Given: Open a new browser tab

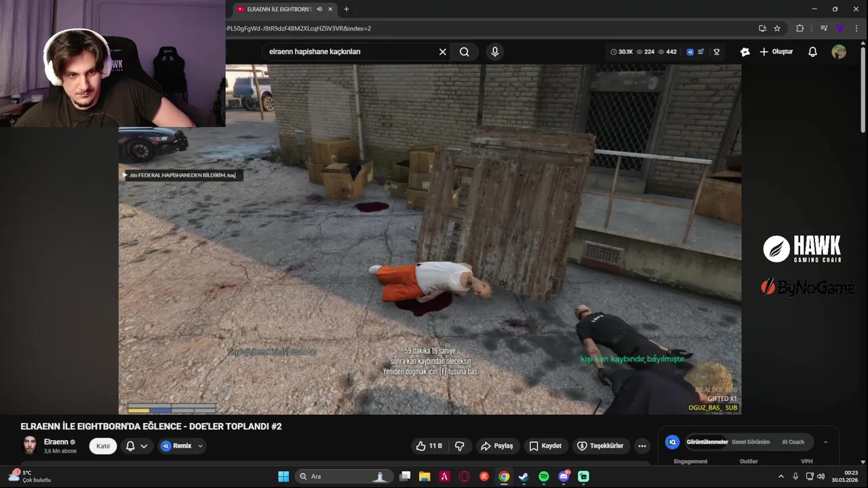Looking at the screenshot, I should (347, 9).
